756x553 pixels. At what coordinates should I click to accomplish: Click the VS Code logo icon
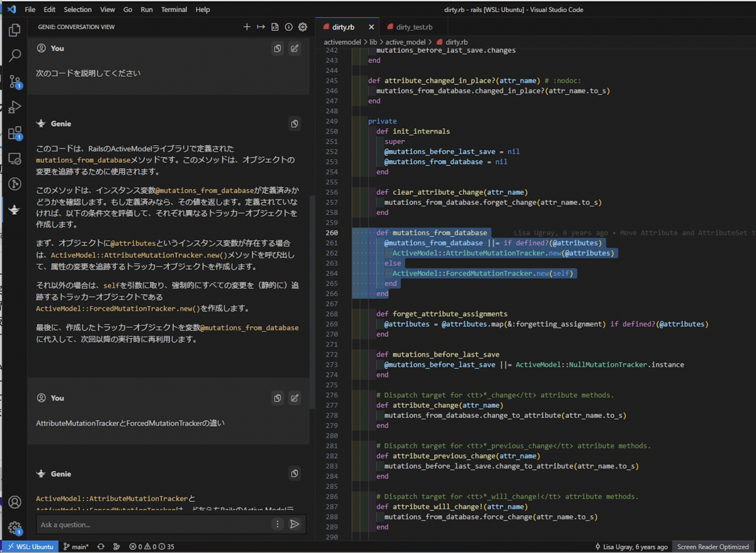click(x=11, y=9)
